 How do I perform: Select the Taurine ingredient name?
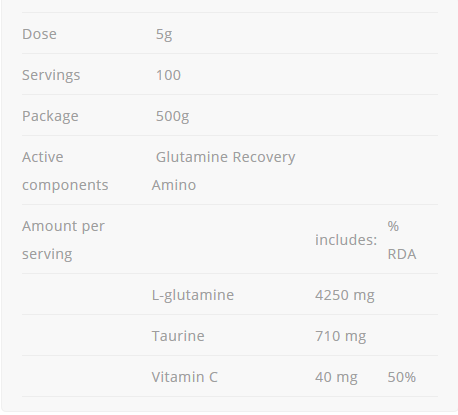click(x=178, y=336)
